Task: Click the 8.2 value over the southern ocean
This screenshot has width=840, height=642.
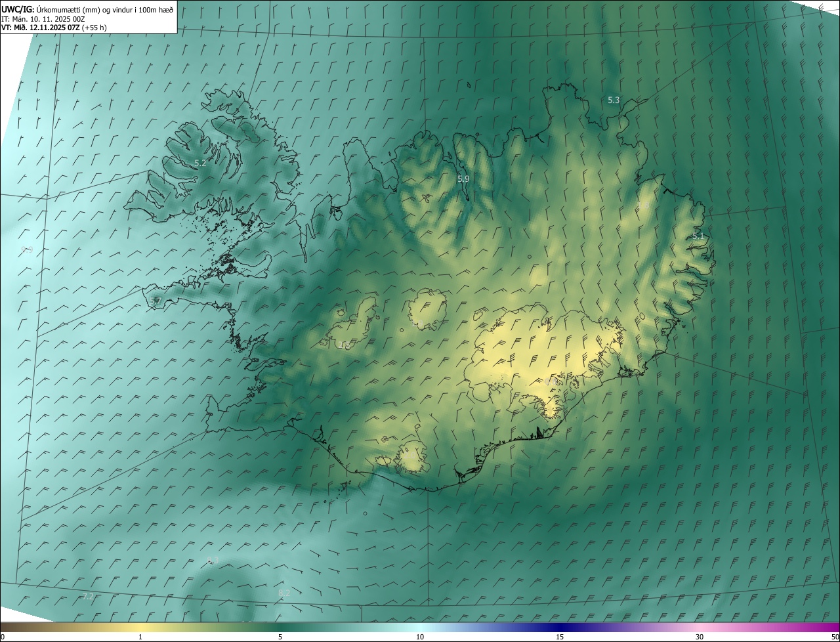Action: (x=284, y=593)
